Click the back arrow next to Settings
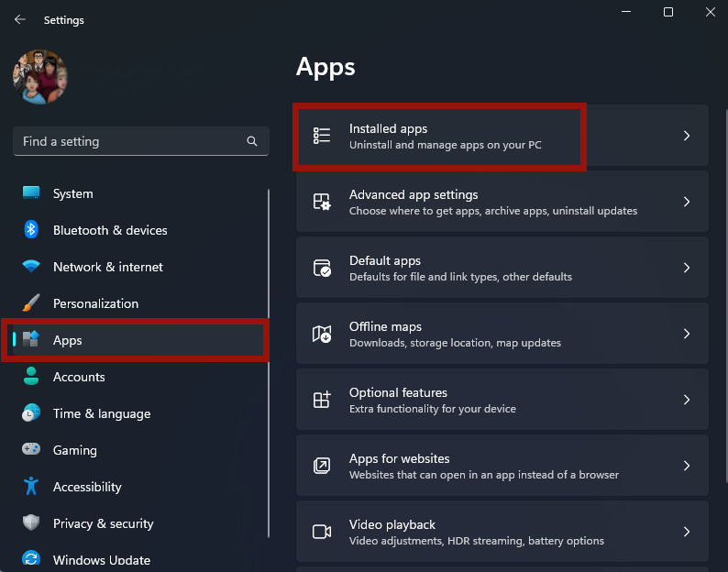The width and height of the screenshot is (728, 572). (19, 19)
